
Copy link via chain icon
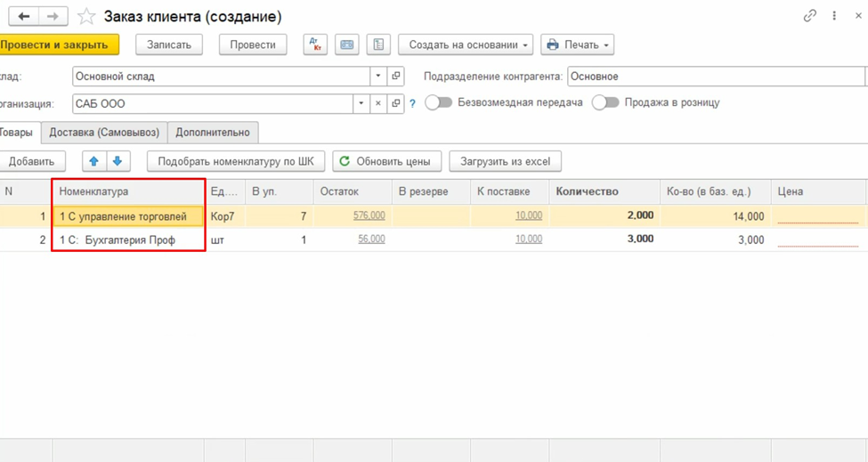tap(810, 16)
